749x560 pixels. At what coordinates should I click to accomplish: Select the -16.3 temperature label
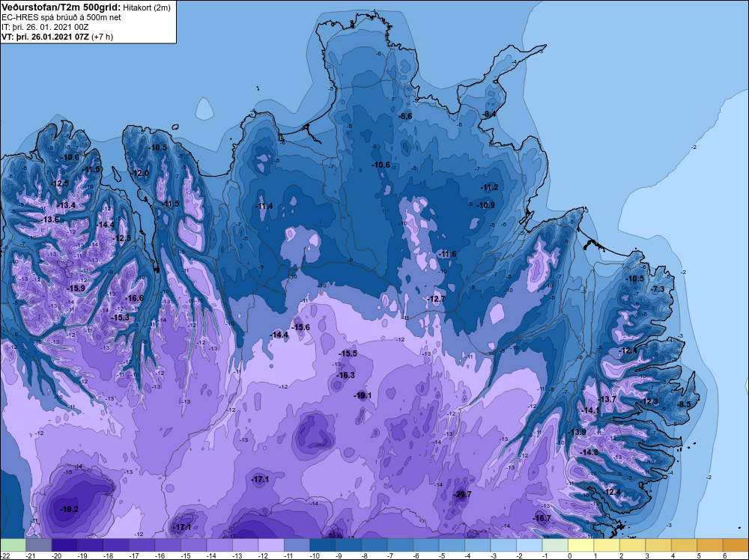click(345, 375)
